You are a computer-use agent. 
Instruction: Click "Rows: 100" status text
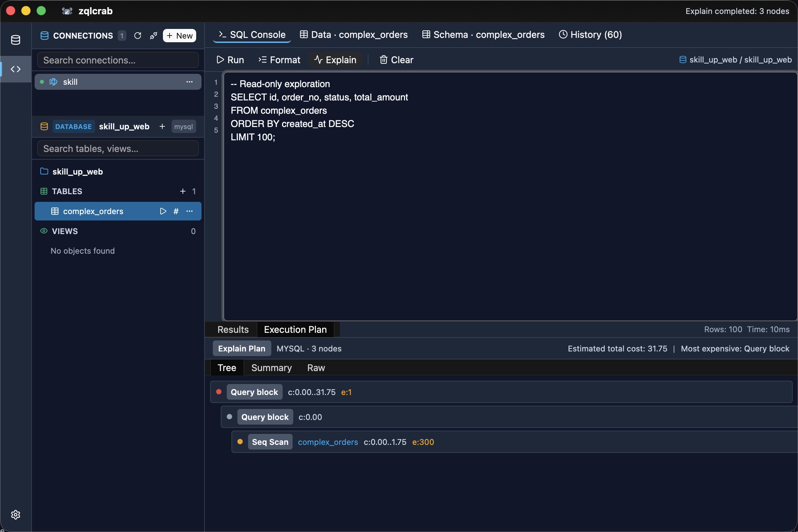coord(723,330)
